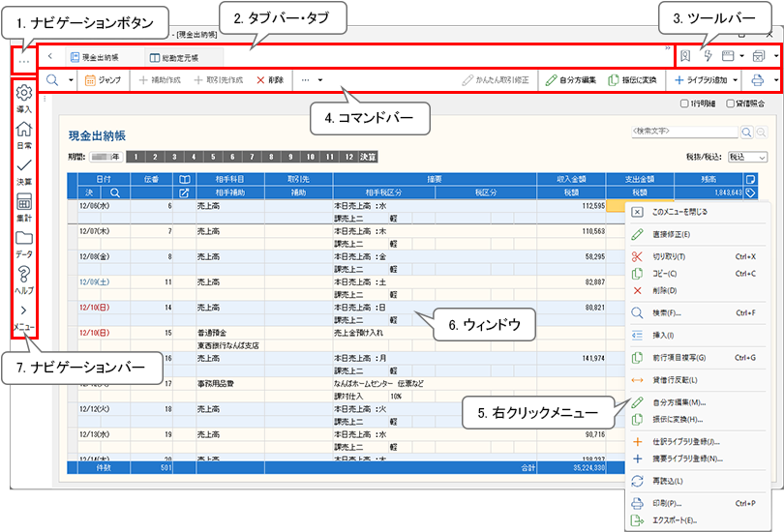Choose 前行項目複写(G) in the context menu

(x=696, y=358)
